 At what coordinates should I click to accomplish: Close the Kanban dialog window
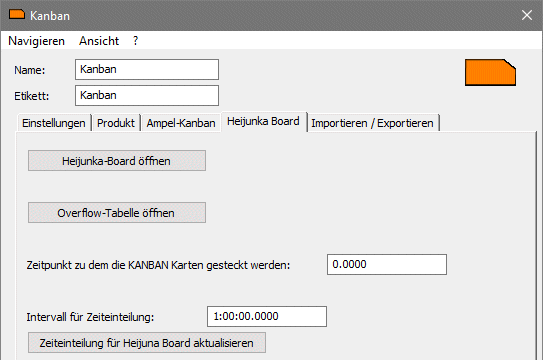pyautogui.click(x=527, y=15)
